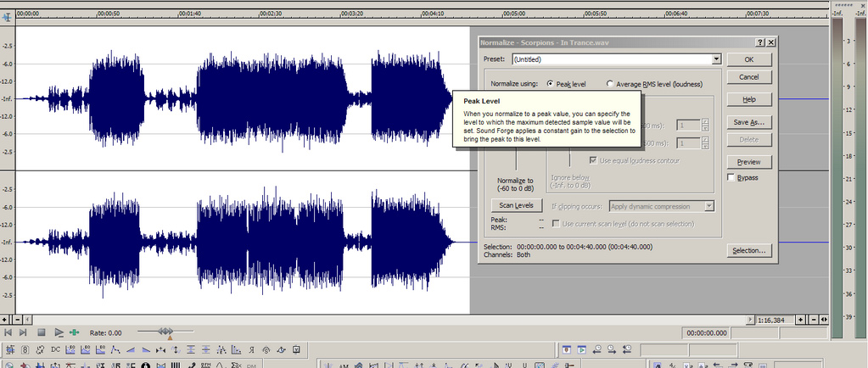Viewport: 868px width, 368px height.
Task: Open the Normalize toolbar icon
Action: point(206,349)
